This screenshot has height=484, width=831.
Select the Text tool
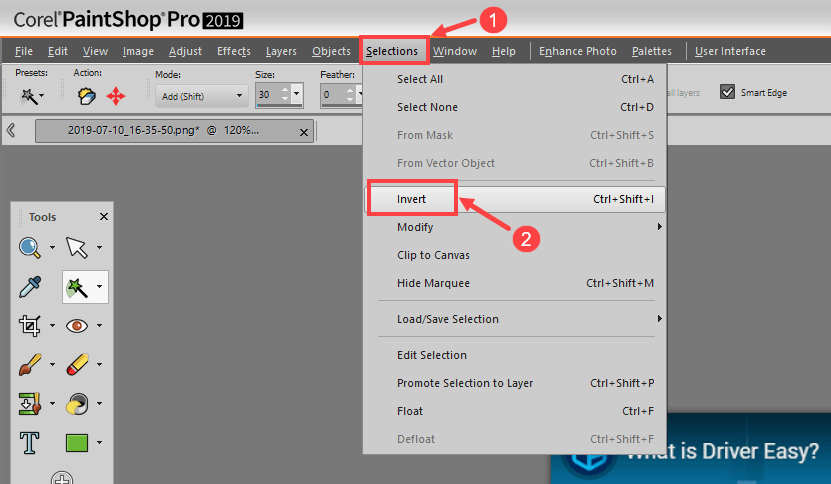click(x=30, y=443)
